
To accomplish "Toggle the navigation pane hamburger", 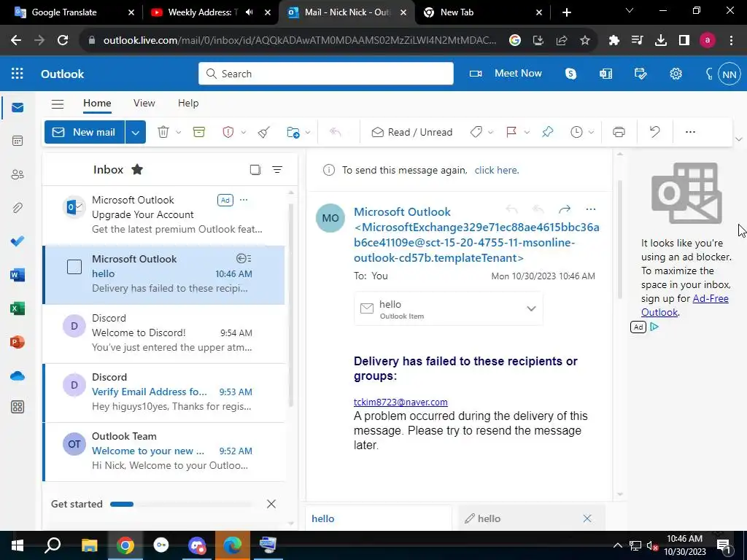I will point(58,104).
